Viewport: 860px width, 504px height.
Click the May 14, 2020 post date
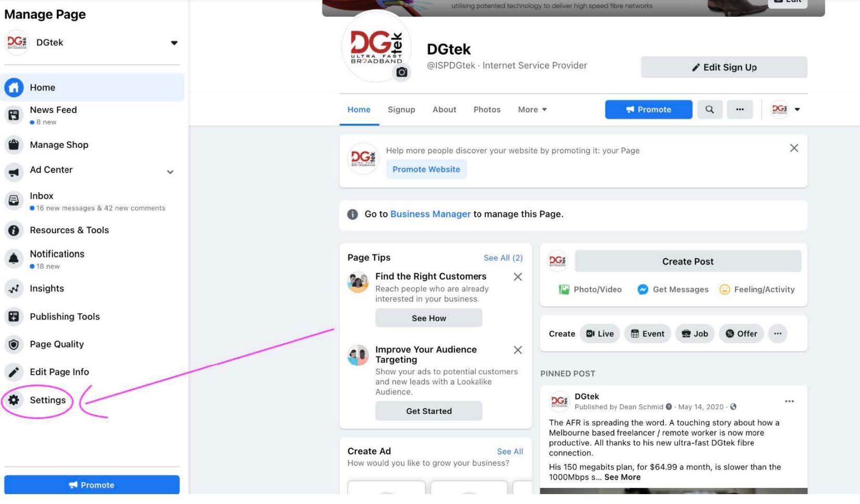[701, 407]
